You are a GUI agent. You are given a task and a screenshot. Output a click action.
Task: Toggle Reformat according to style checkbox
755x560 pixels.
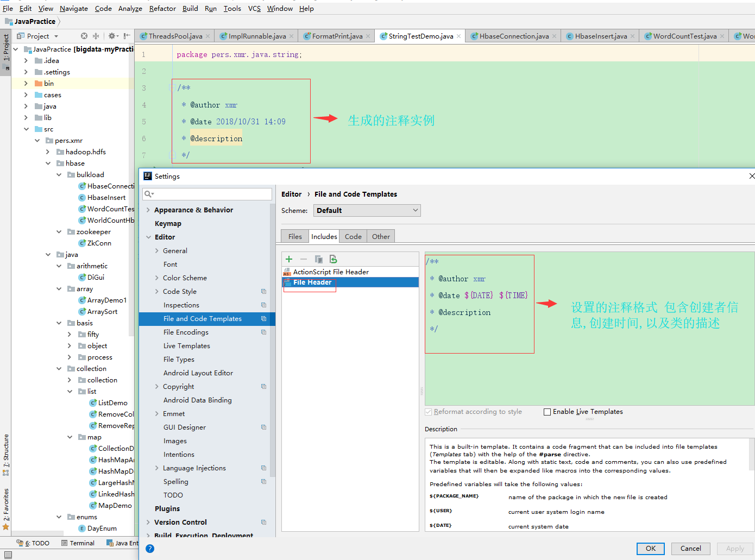[429, 412]
